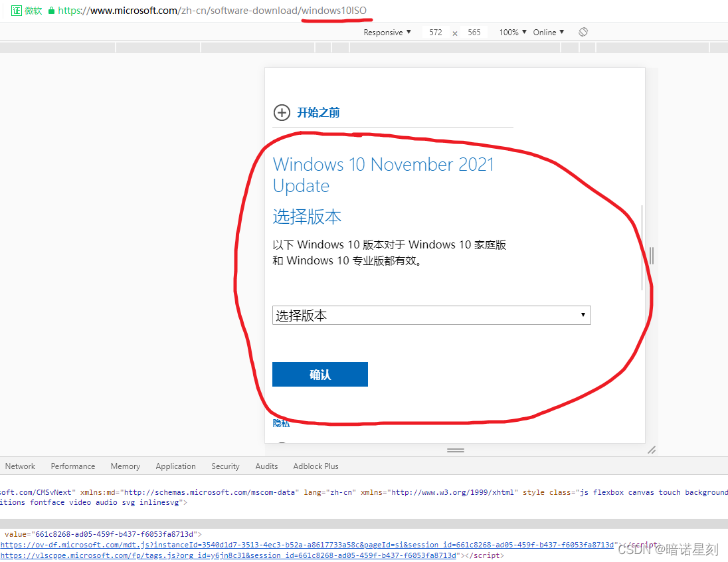The height and width of the screenshot is (562, 728).
Task: Click the html tag line with lang="zh-cn"
Action: 364,492
